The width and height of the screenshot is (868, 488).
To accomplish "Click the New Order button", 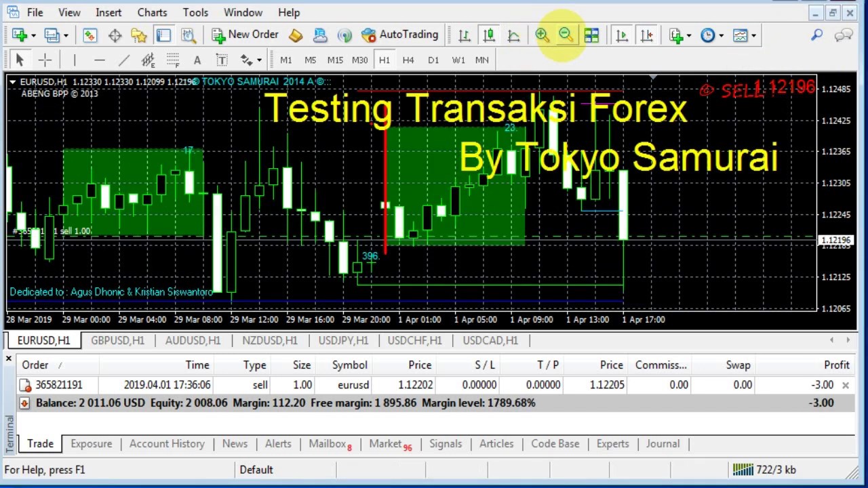I will pyautogui.click(x=245, y=35).
